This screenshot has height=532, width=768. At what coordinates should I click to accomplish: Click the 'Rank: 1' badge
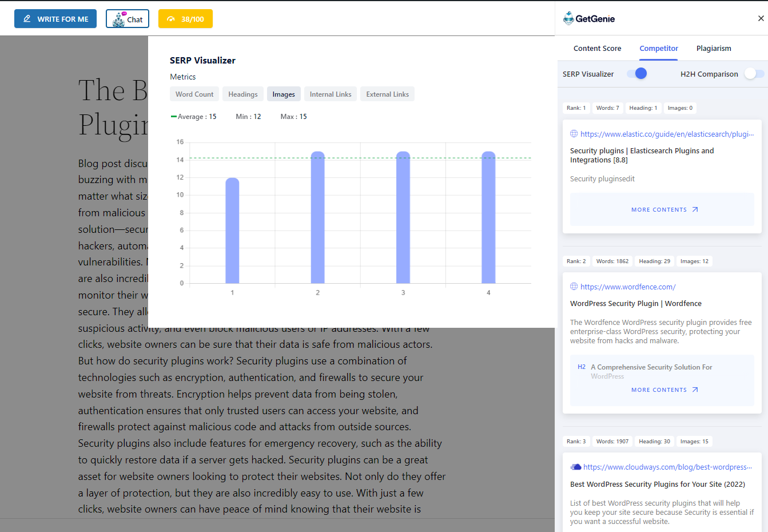(x=576, y=108)
